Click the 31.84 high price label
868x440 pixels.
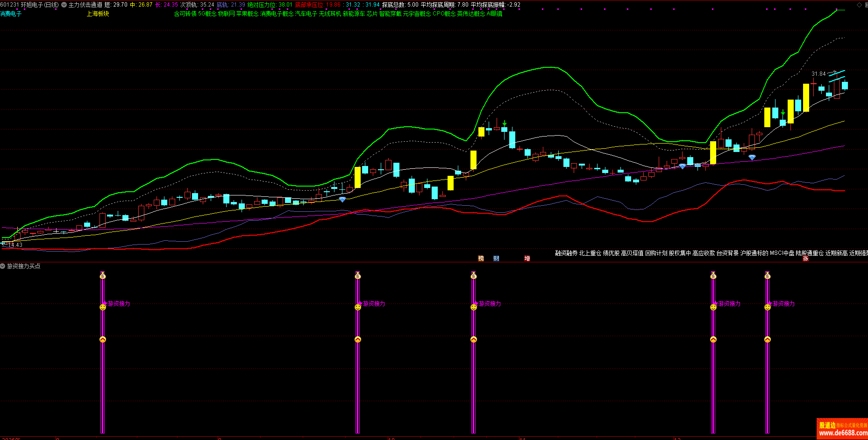point(818,74)
